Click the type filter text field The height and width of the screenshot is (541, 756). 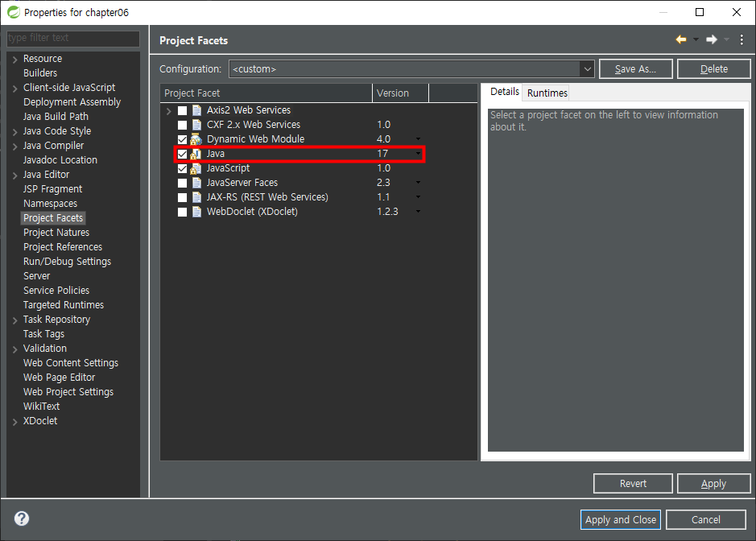click(x=73, y=38)
